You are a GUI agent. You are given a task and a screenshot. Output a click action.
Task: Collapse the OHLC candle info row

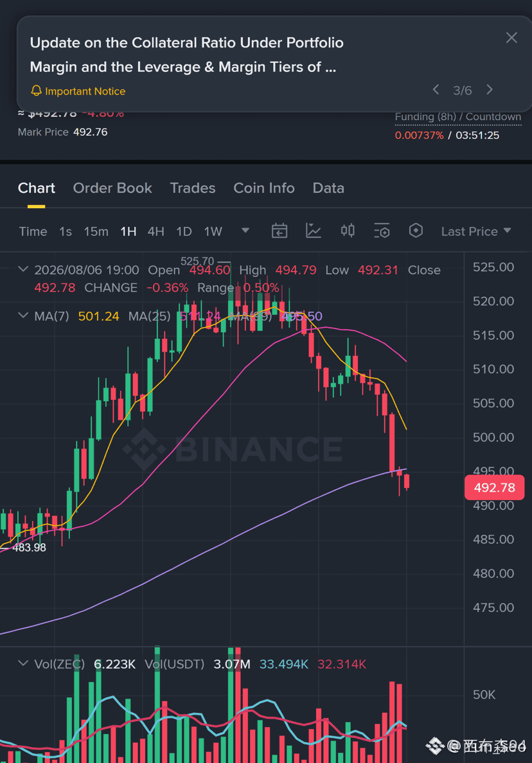23,269
